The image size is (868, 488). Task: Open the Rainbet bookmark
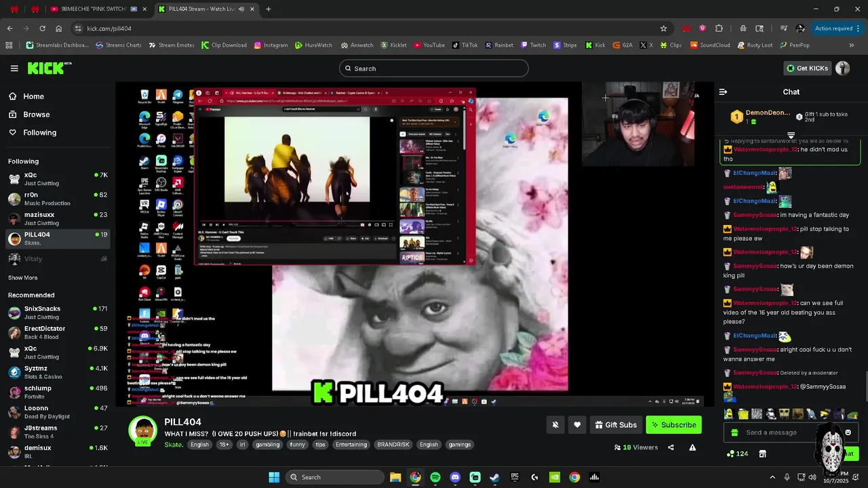(x=498, y=45)
